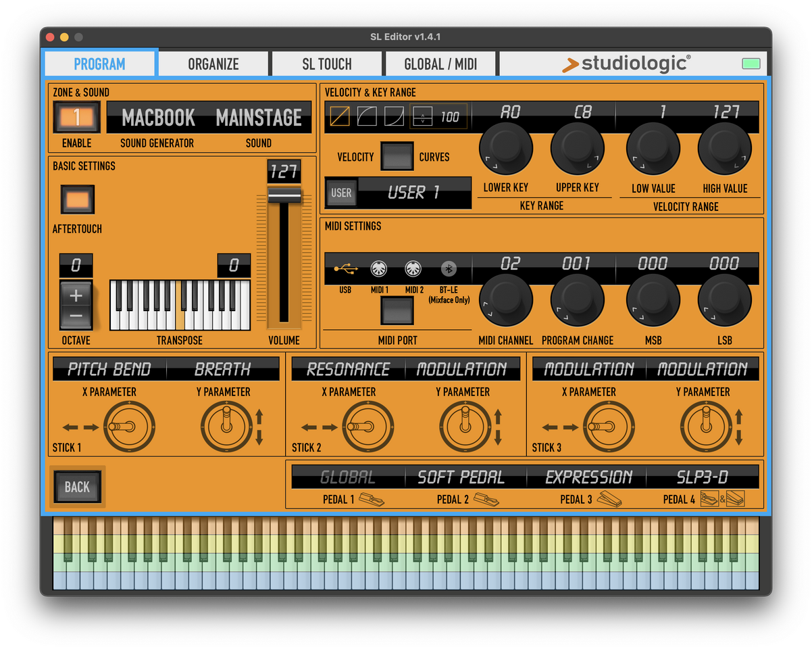Click Stick 3 X parameter joystick icon

point(609,427)
